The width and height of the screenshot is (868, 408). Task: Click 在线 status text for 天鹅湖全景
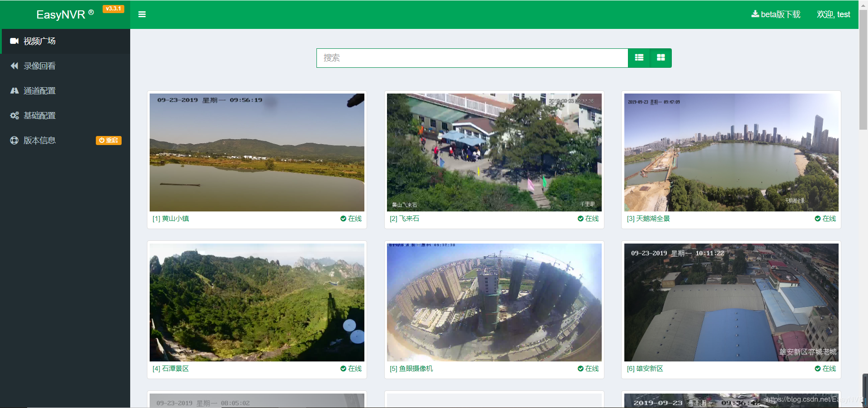pos(829,219)
